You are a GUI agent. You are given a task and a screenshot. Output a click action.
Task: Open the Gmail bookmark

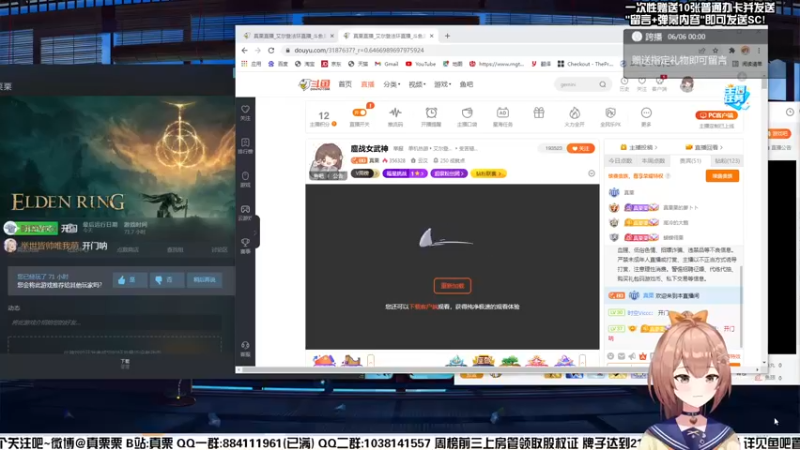387,64
